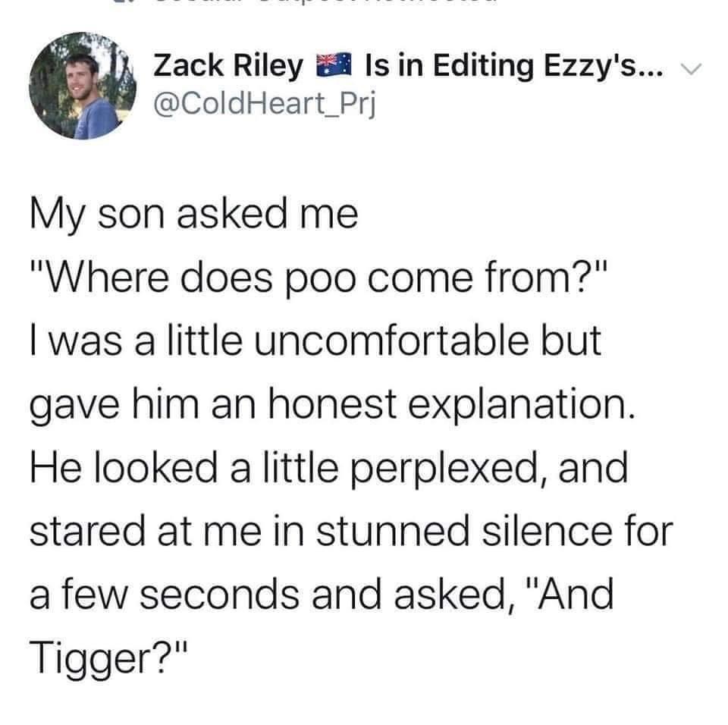Click the "a few seconds and asked," text
728x725 pixels.
click(272, 595)
